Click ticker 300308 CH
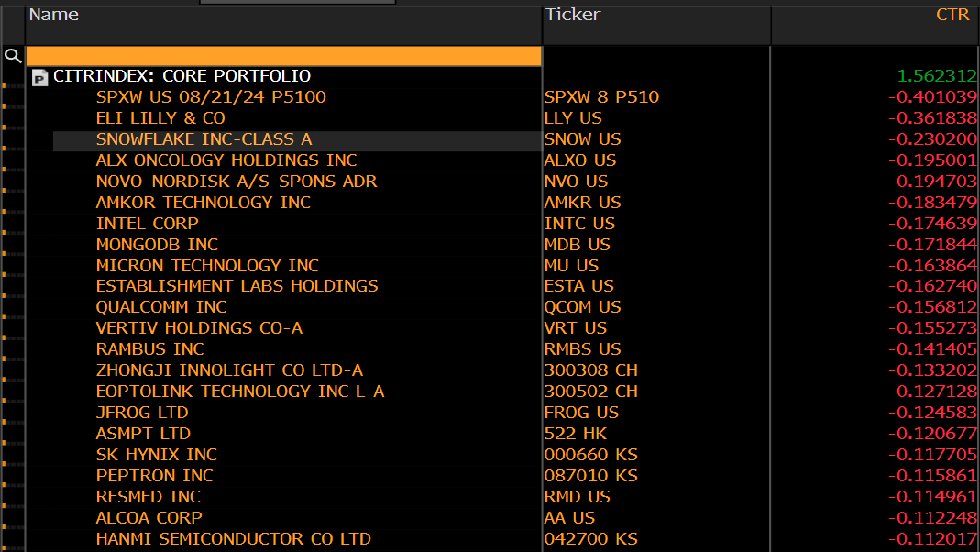 point(590,370)
